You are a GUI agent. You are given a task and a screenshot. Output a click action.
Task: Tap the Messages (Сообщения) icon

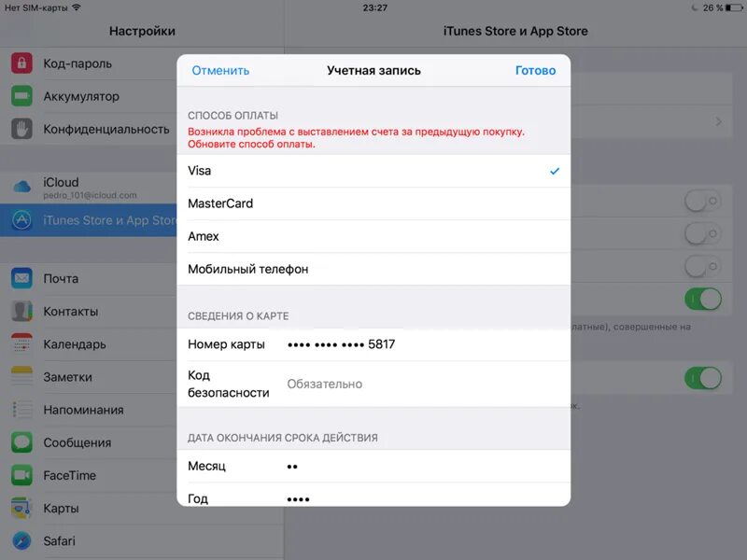[21, 442]
